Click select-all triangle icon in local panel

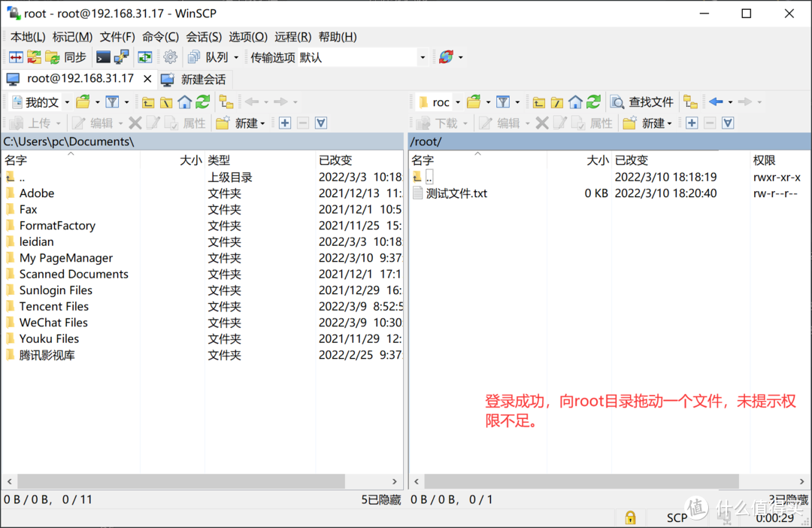pos(321,123)
